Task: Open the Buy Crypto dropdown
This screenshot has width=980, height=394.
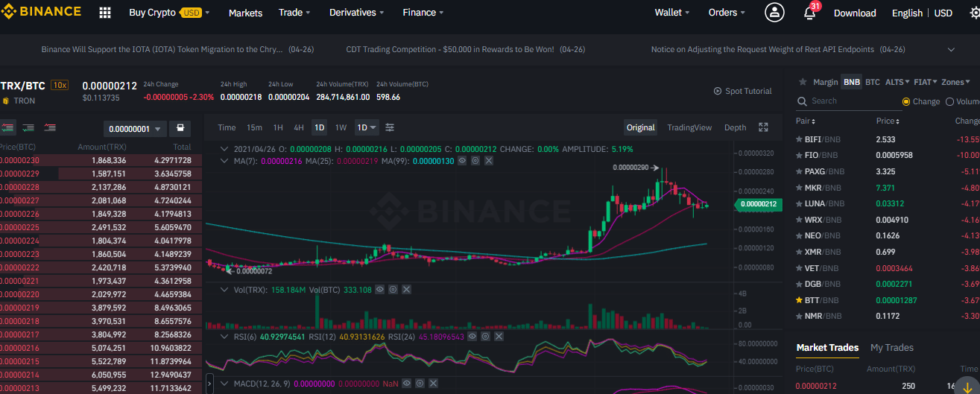Action: [169, 13]
